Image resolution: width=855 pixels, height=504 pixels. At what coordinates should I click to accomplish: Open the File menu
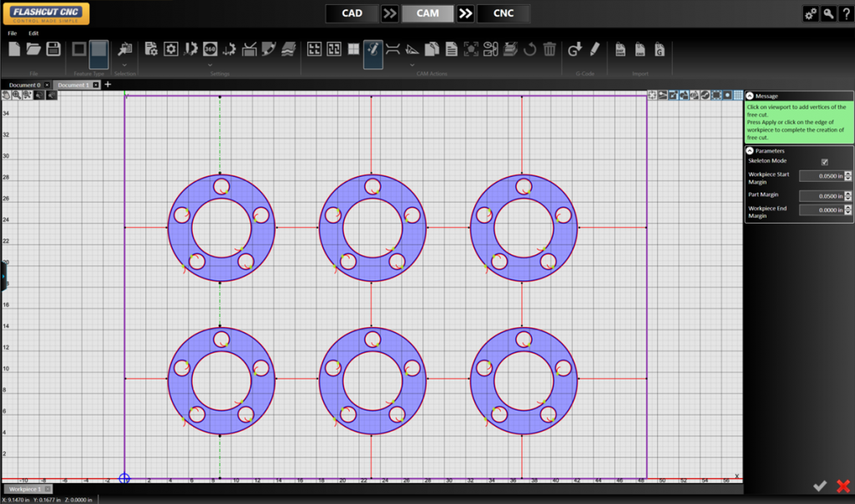tap(13, 33)
